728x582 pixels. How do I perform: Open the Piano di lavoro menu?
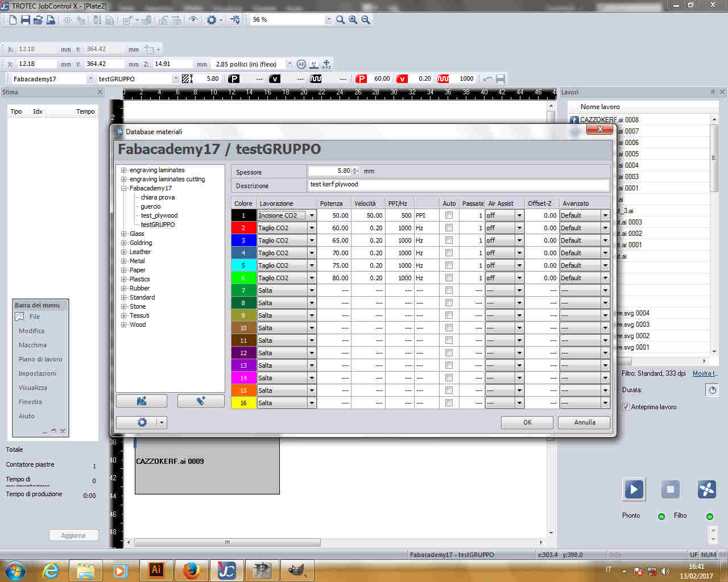[40, 359]
